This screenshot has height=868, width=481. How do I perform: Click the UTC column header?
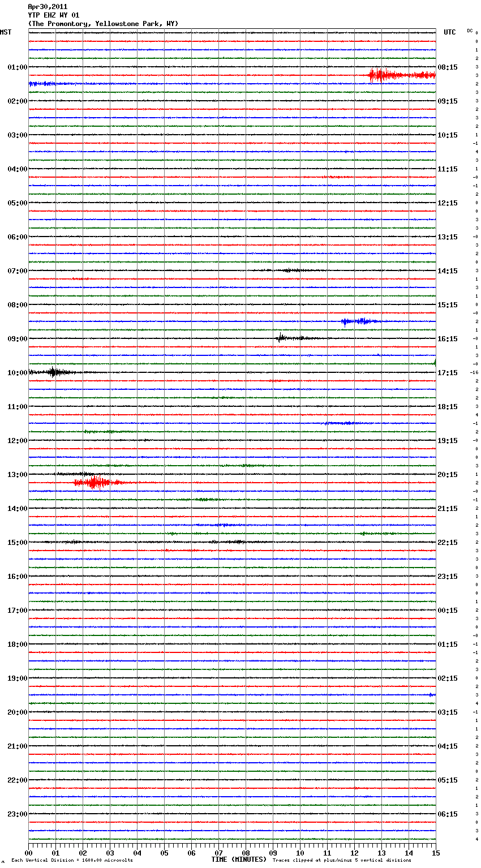[x=450, y=32]
